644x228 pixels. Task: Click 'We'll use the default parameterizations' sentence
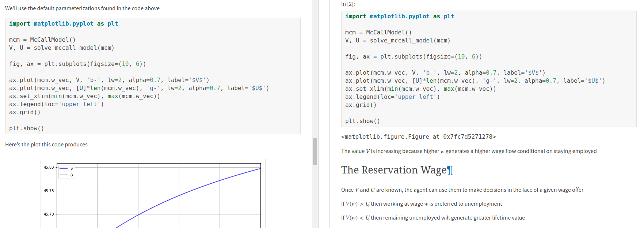point(82,8)
